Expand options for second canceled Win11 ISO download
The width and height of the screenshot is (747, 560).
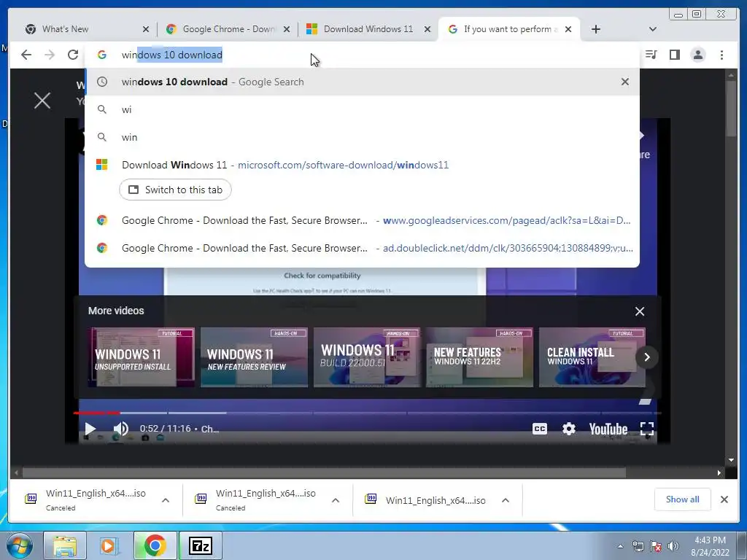click(336, 500)
